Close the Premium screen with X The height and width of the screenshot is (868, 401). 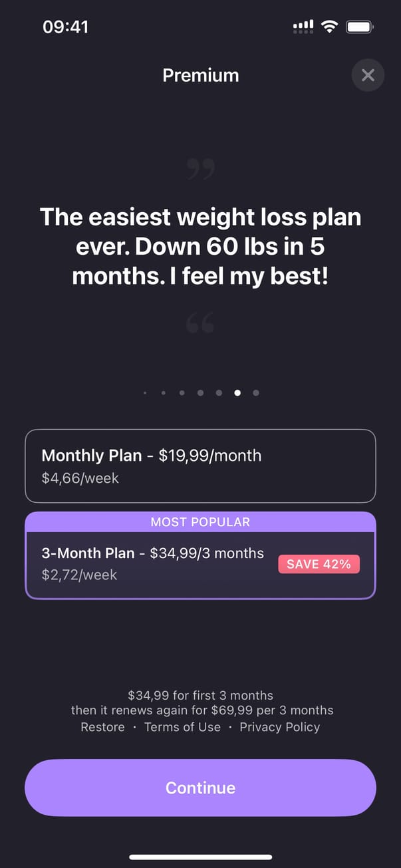click(x=368, y=75)
